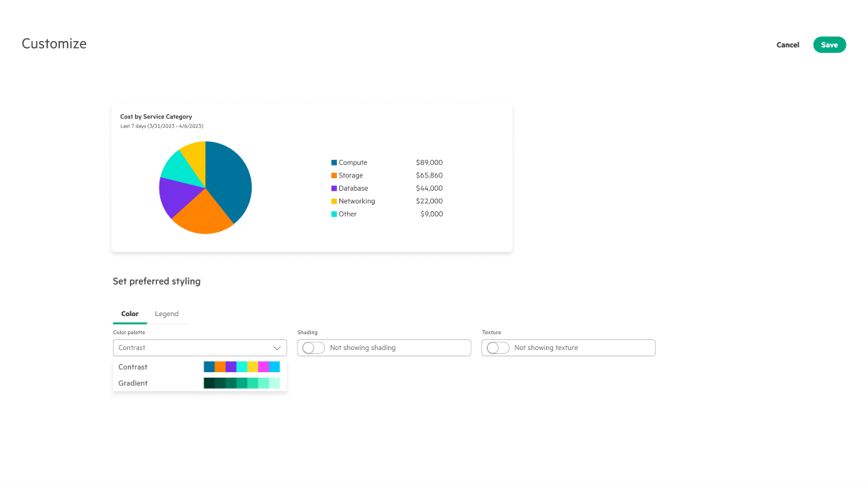The width and height of the screenshot is (868, 488).
Task: Click the teal Other pie slice
Action: 179,169
